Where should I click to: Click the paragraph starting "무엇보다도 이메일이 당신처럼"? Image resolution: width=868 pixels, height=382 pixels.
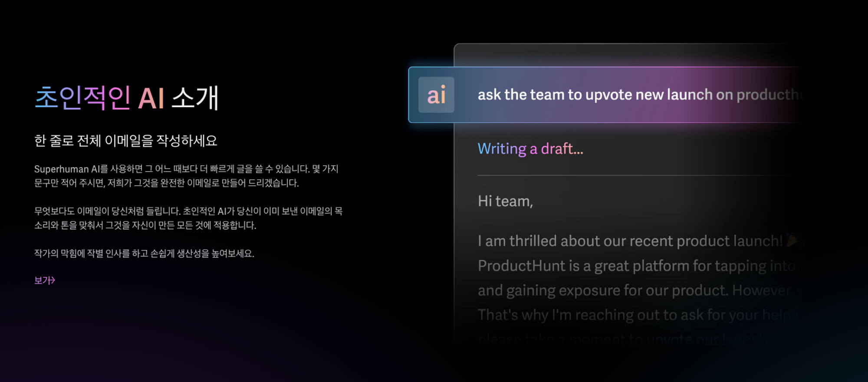pyautogui.click(x=189, y=218)
